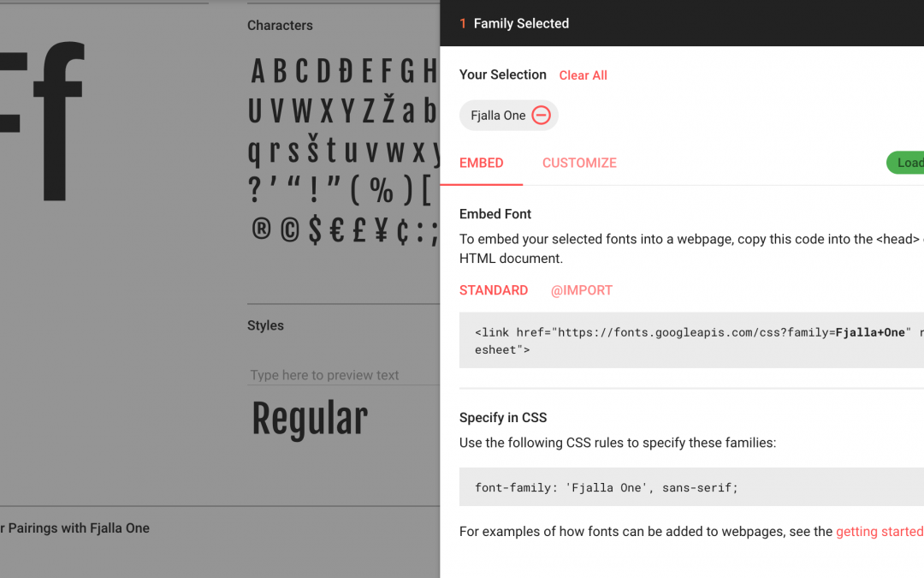
Task: Click the green Load time badge
Action: tap(907, 163)
